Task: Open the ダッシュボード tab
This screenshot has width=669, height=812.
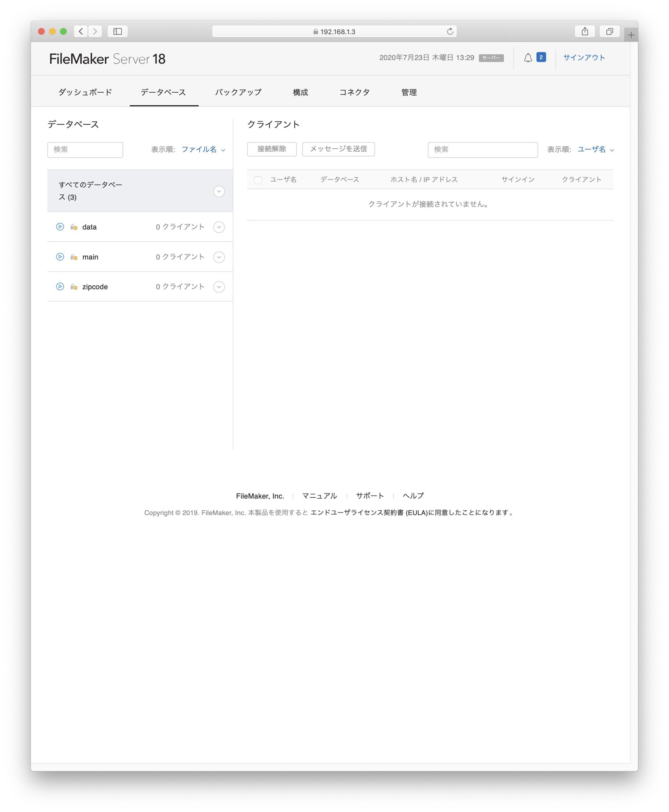Action: (85, 92)
